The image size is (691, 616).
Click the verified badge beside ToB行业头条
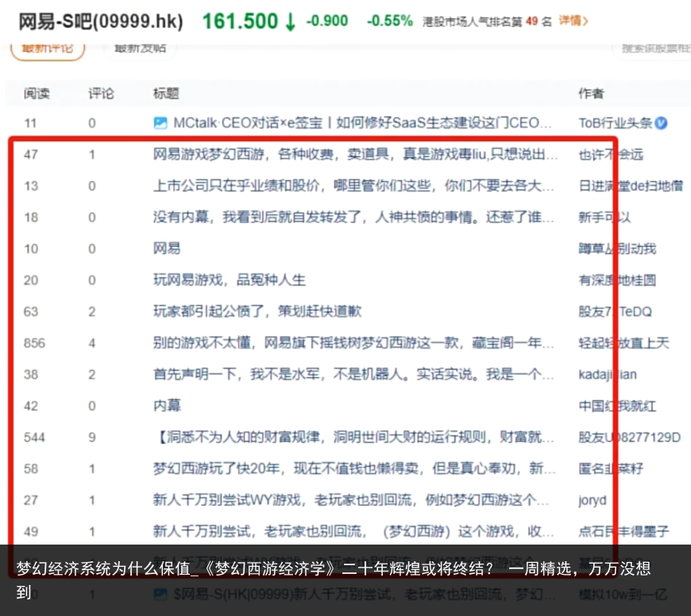pyautogui.click(x=661, y=123)
